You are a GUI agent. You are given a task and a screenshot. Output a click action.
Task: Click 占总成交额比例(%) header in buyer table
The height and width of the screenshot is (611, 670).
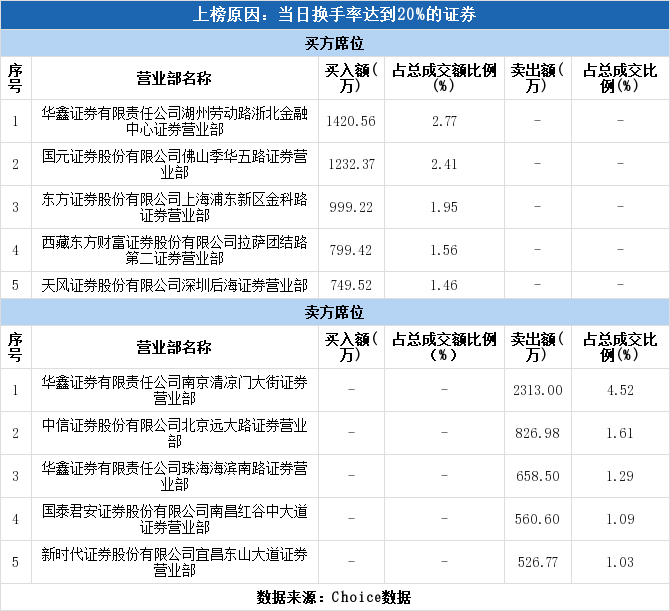(444, 78)
